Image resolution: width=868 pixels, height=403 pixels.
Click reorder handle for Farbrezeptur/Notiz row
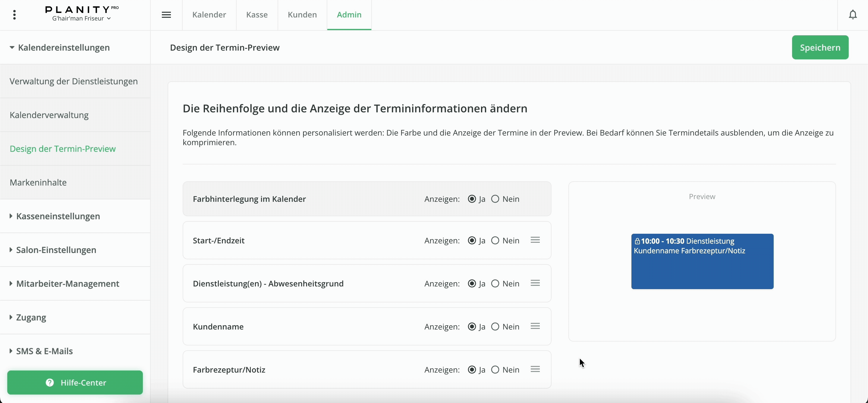pyautogui.click(x=535, y=369)
